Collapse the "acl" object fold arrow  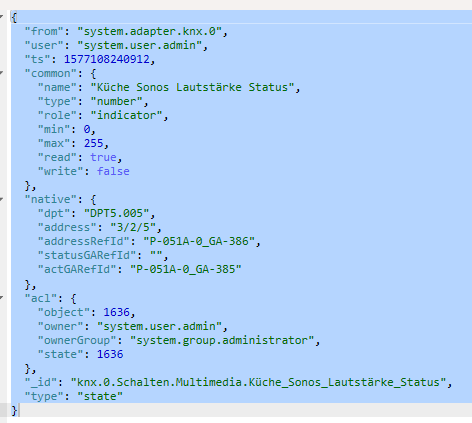tap(2, 297)
